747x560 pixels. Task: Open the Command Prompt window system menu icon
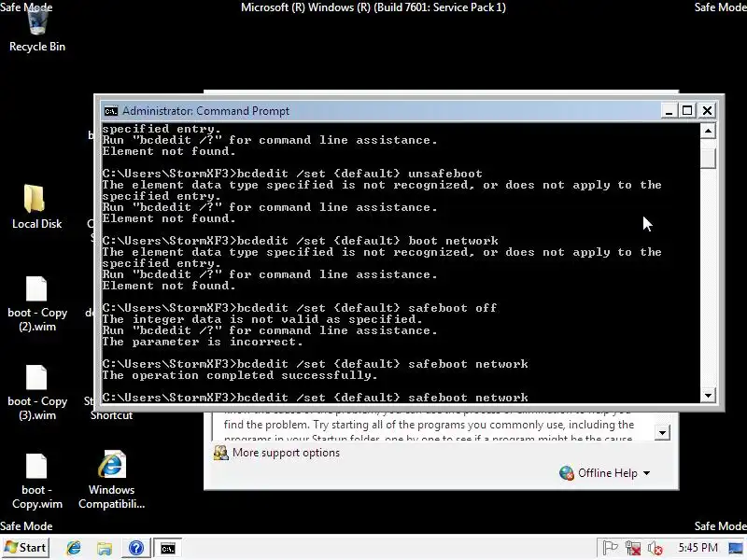pos(110,111)
